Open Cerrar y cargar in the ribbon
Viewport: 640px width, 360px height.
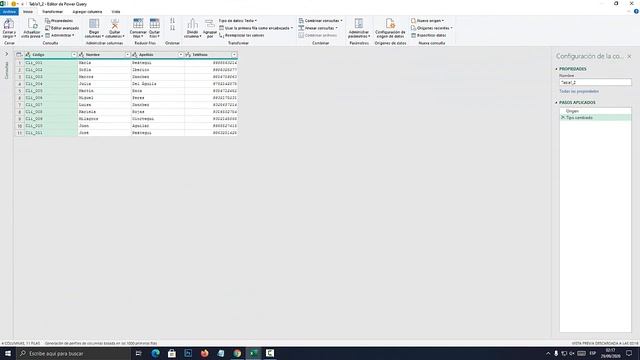click(9, 28)
